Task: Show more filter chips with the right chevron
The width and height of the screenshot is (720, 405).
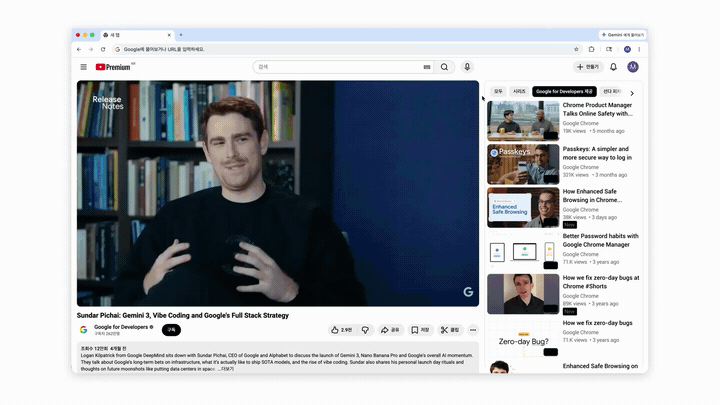Action: [x=632, y=93]
